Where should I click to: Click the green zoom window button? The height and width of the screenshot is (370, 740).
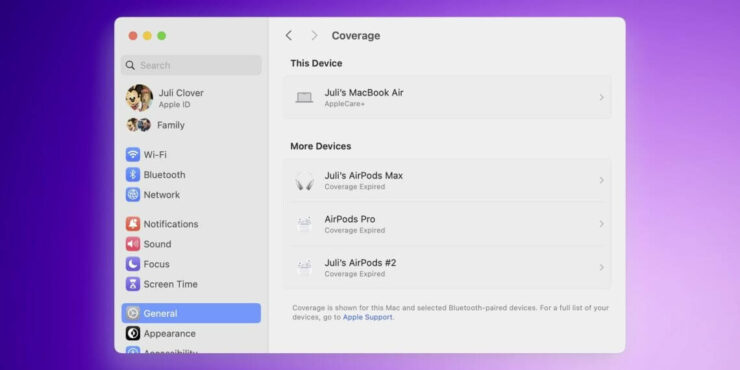point(161,35)
